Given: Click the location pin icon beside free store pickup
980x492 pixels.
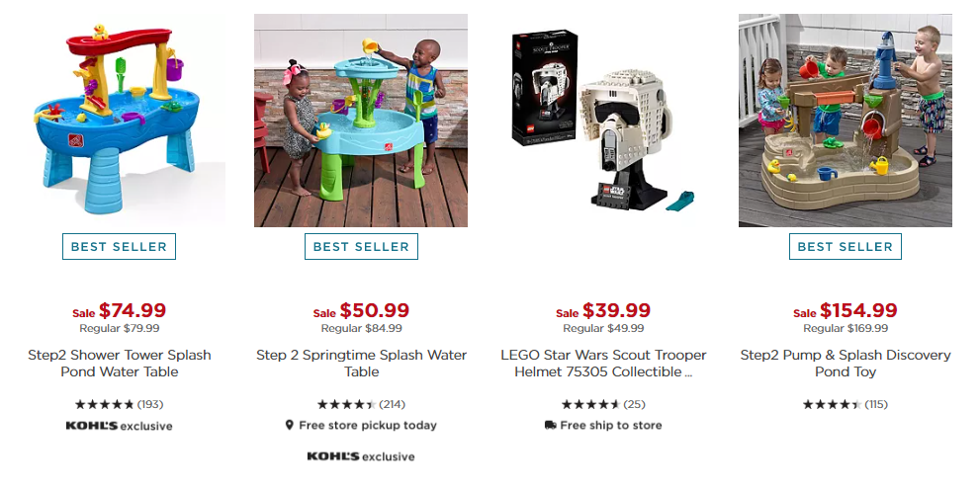Looking at the screenshot, I should (x=289, y=425).
